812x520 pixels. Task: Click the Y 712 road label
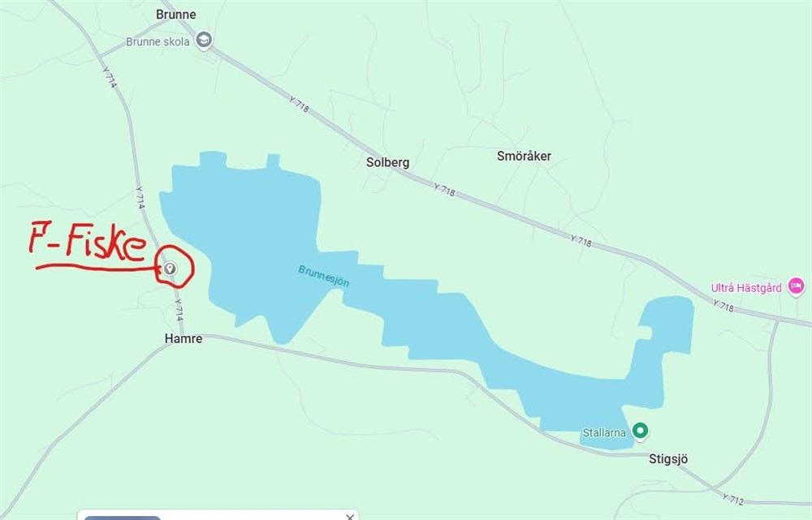(x=732, y=499)
